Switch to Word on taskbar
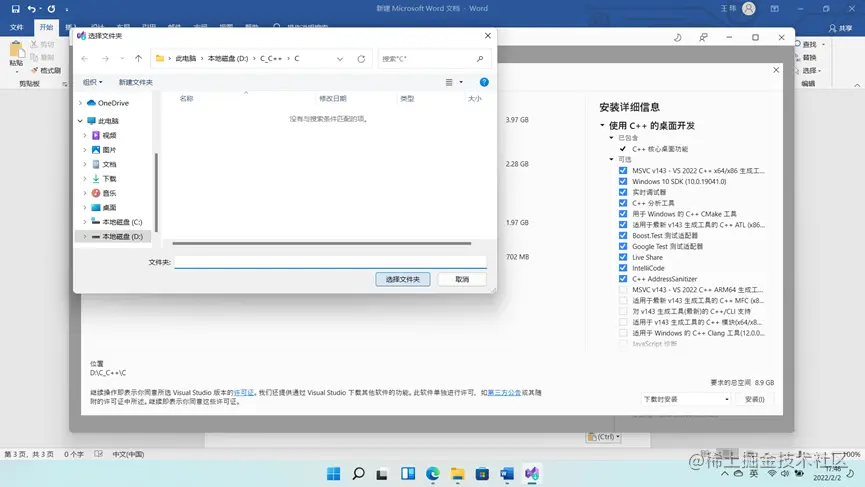 [x=507, y=474]
